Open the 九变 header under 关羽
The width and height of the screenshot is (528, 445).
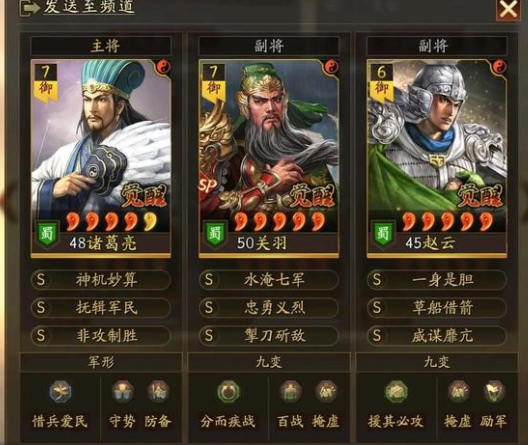(x=269, y=362)
